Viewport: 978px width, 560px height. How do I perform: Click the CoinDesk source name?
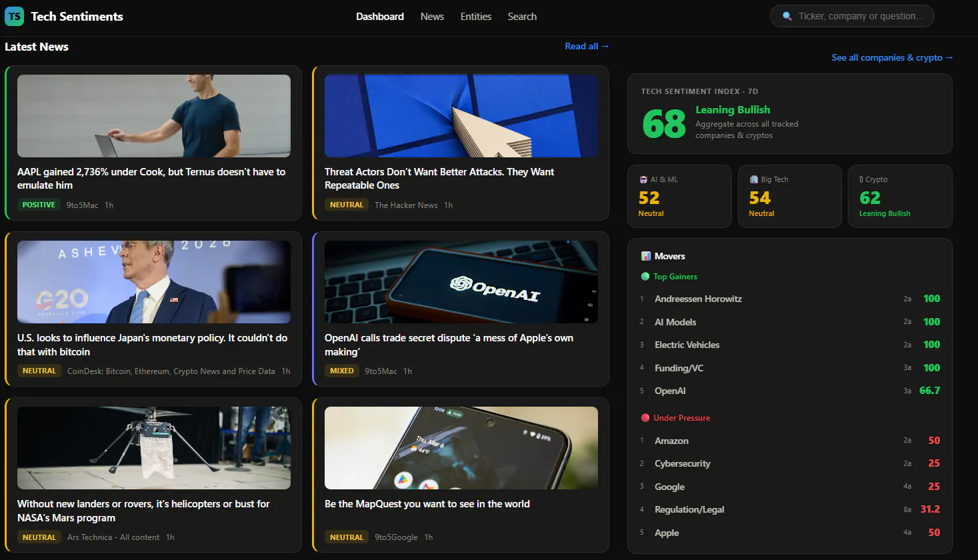pyautogui.click(x=171, y=371)
